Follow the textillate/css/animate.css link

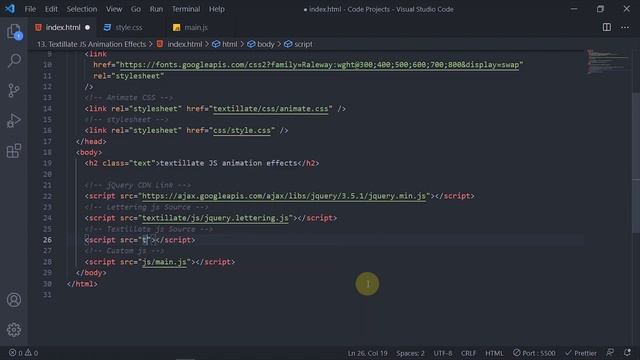click(271, 109)
